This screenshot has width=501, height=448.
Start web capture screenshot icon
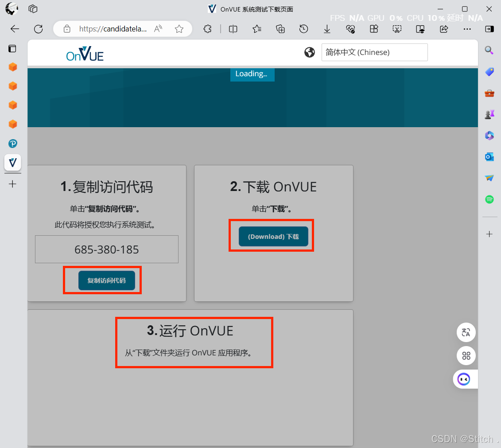tap(397, 29)
